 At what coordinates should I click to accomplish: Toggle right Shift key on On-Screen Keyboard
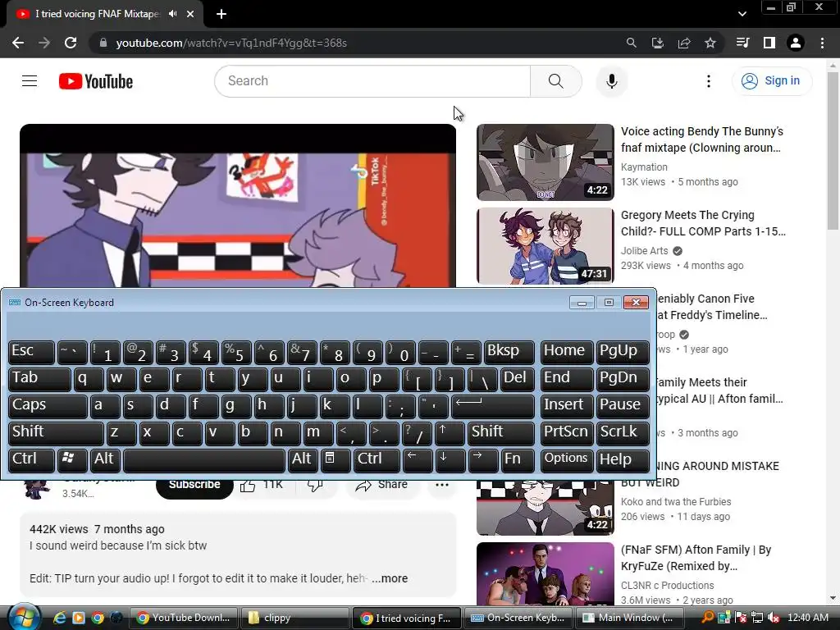click(500, 433)
